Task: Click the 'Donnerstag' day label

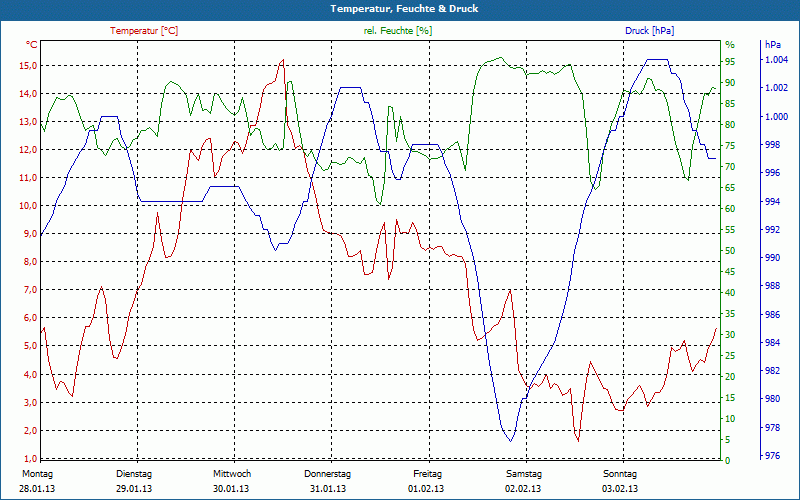Action: pos(328,474)
